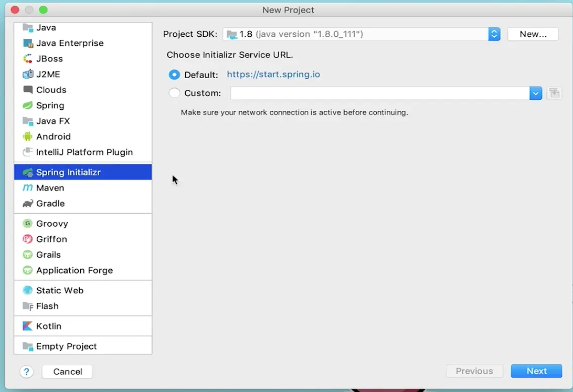Image resolution: width=573 pixels, height=392 pixels.
Task: Click the Application Forge icon
Action: 28,270
